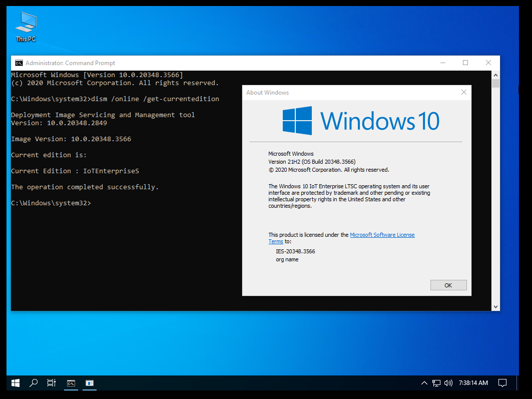Screen dimensions: 532x399
Task: Click Command Prompt scrollbar down arrow
Action: click(495, 307)
